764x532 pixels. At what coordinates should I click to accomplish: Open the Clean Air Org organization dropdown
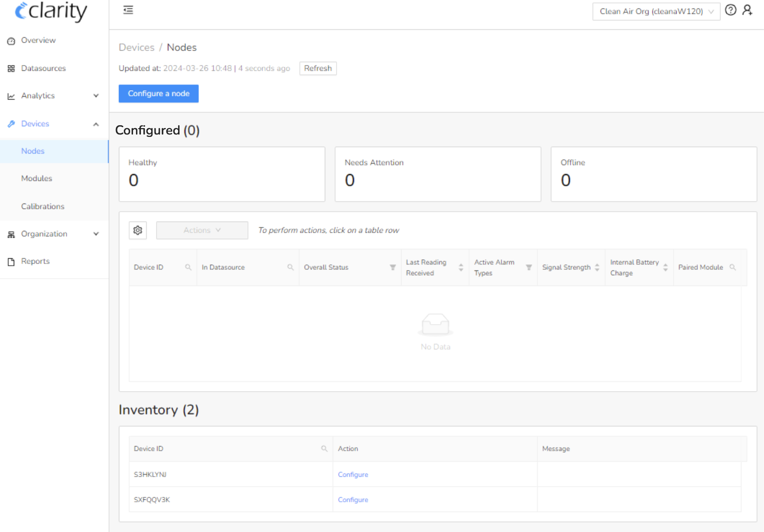click(656, 11)
